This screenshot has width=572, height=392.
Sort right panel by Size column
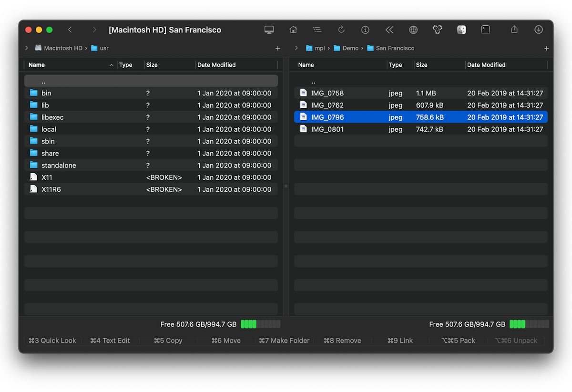coord(439,65)
